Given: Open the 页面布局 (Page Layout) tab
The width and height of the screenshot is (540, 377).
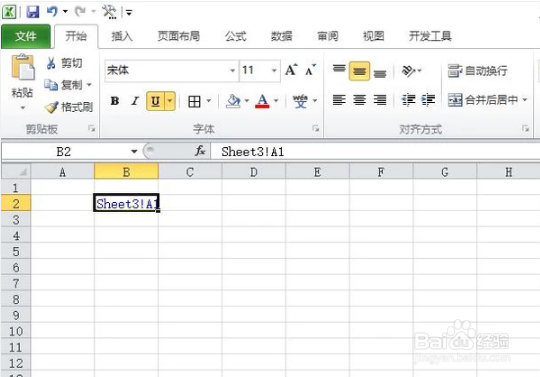Looking at the screenshot, I should [178, 36].
